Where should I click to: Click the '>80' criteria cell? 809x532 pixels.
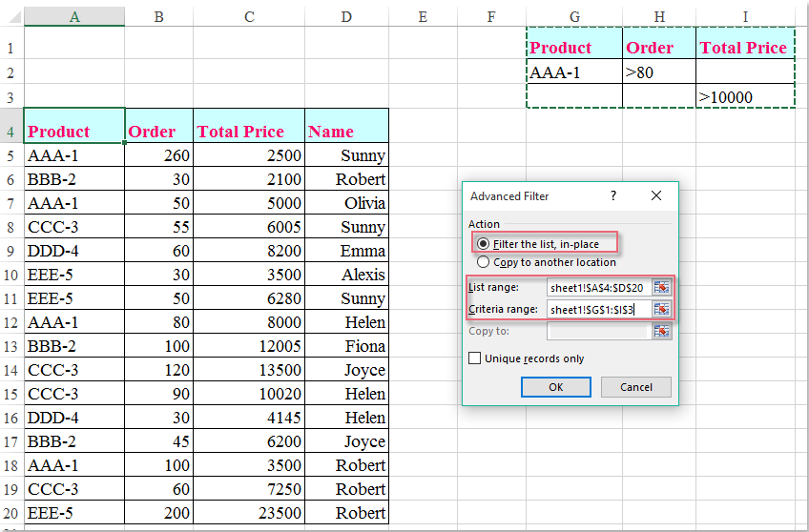pos(659,72)
